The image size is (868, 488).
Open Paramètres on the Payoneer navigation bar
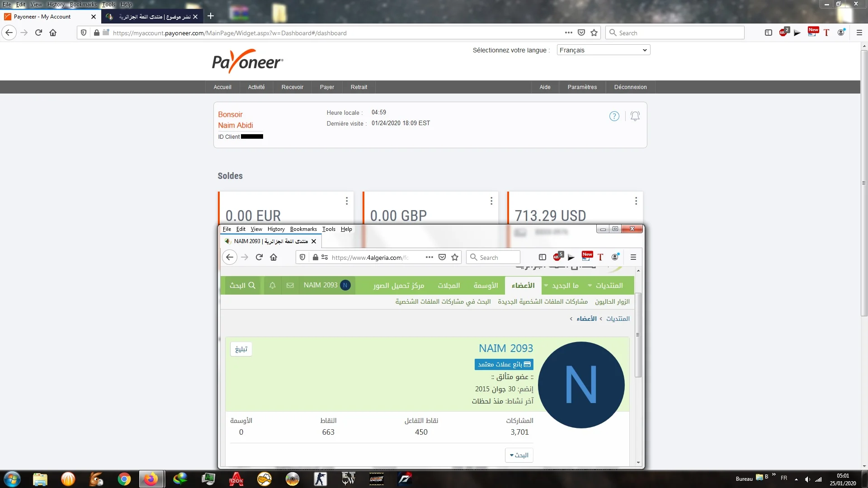582,87
